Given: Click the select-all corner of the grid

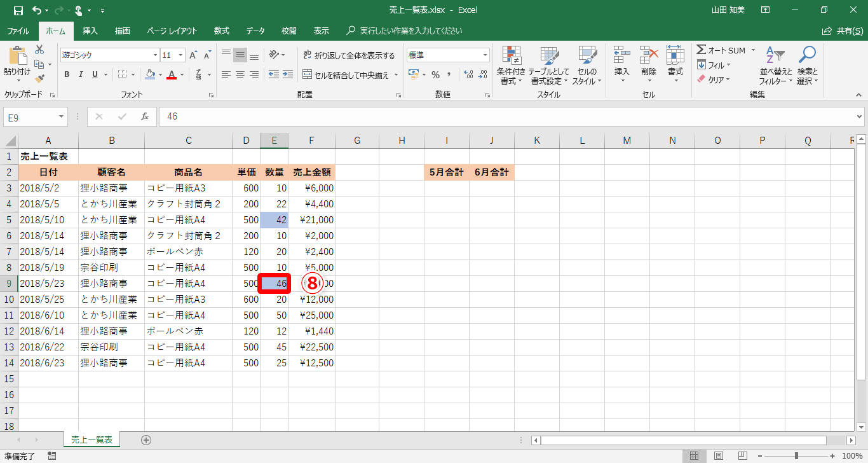Looking at the screenshot, I should pyautogui.click(x=9, y=141).
